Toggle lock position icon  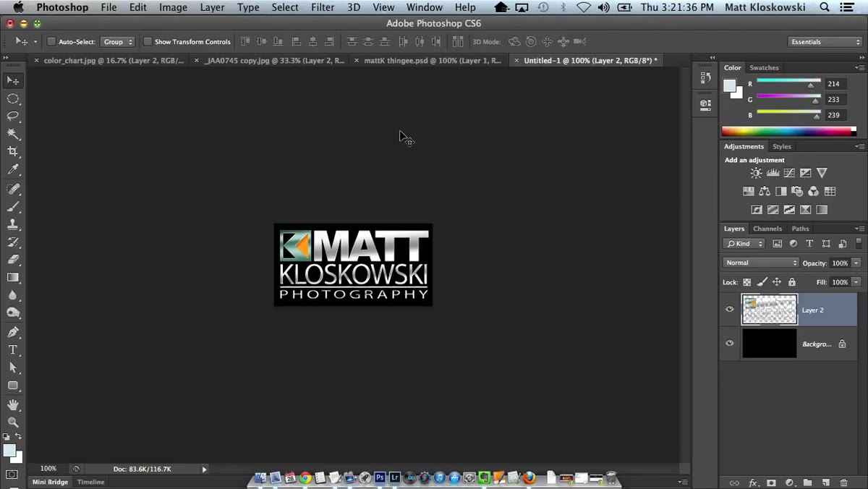coord(777,282)
